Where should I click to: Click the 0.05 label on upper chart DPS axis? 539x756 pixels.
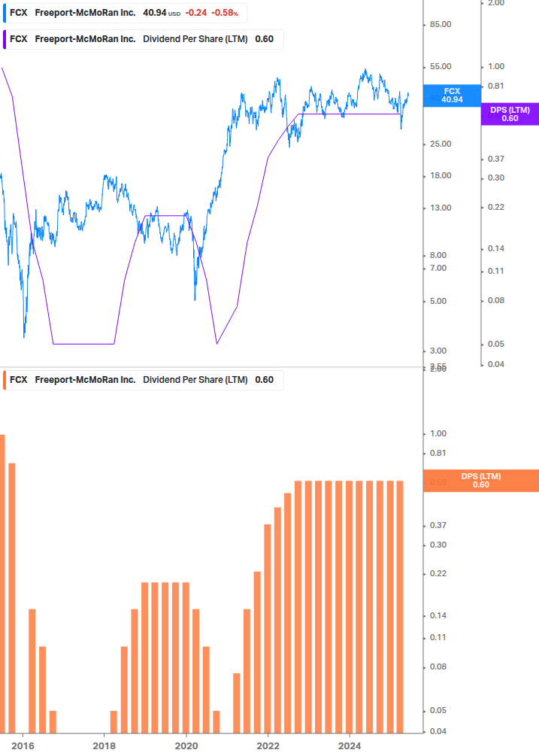496,345
